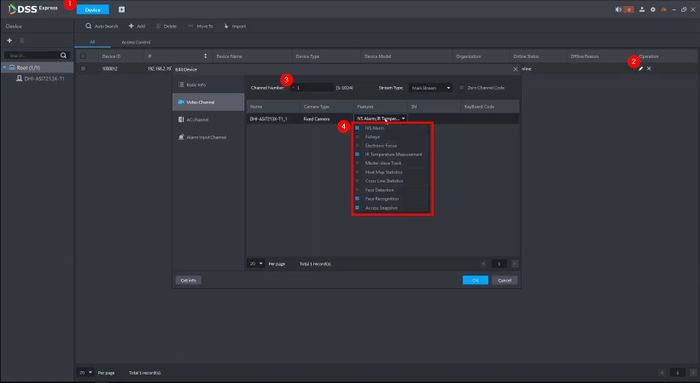700x383 pixels.
Task: Open AC channel section in Edit Device
Action: click(x=208, y=120)
